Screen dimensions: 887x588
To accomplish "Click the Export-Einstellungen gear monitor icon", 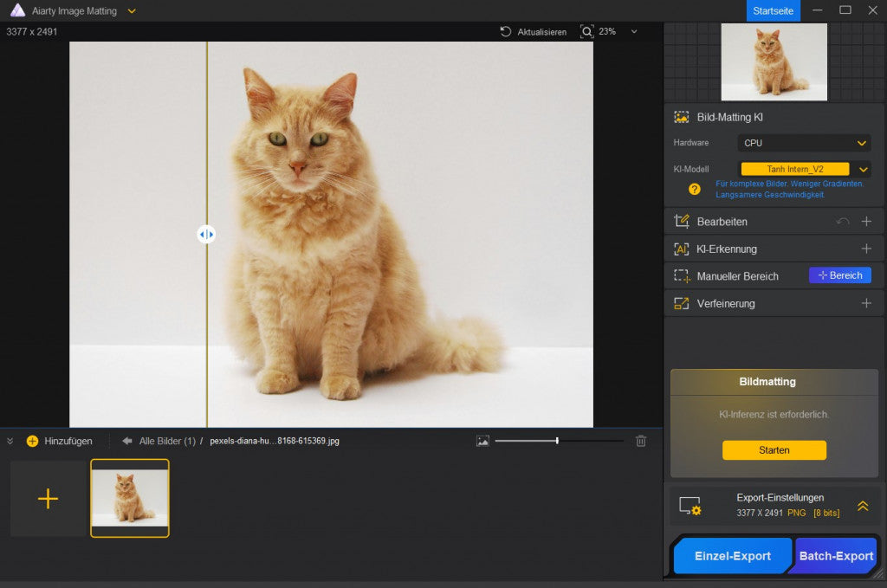I will [690, 506].
